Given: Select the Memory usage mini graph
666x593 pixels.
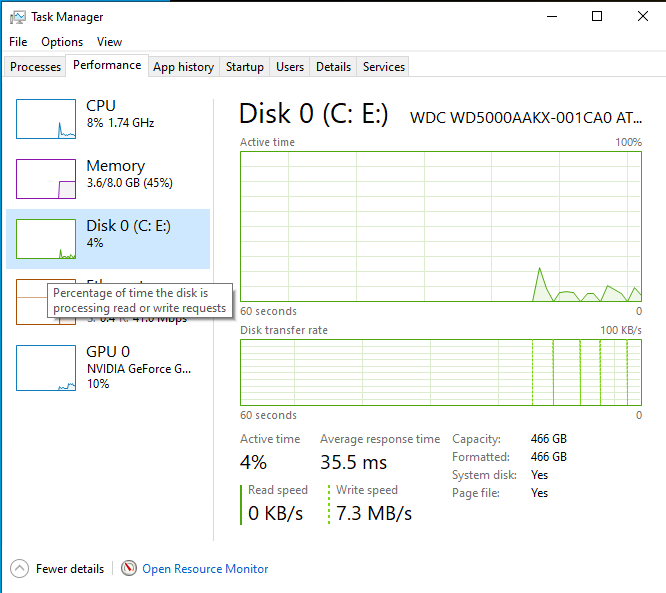Looking at the screenshot, I should click(46, 179).
